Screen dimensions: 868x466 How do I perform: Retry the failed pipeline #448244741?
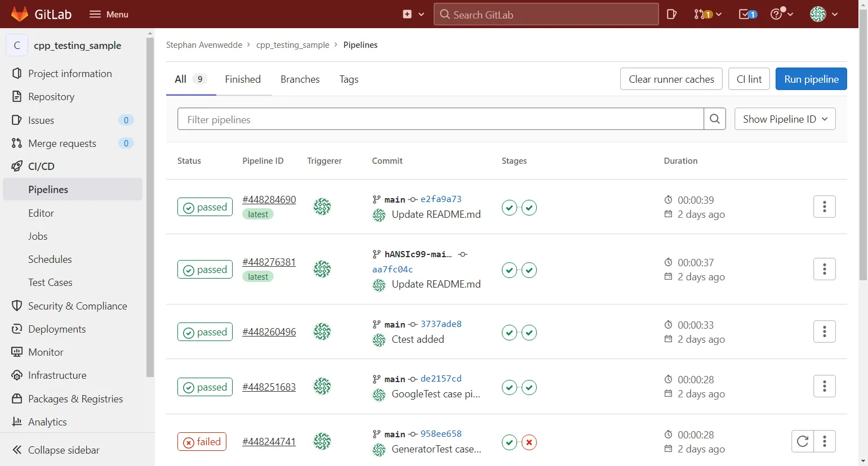(x=802, y=441)
